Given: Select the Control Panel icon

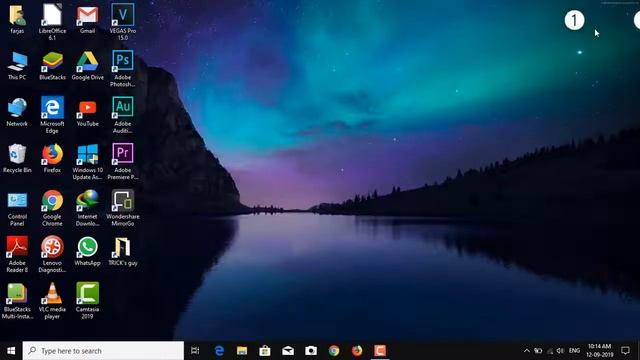Looking at the screenshot, I should click(x=17, y=208).
